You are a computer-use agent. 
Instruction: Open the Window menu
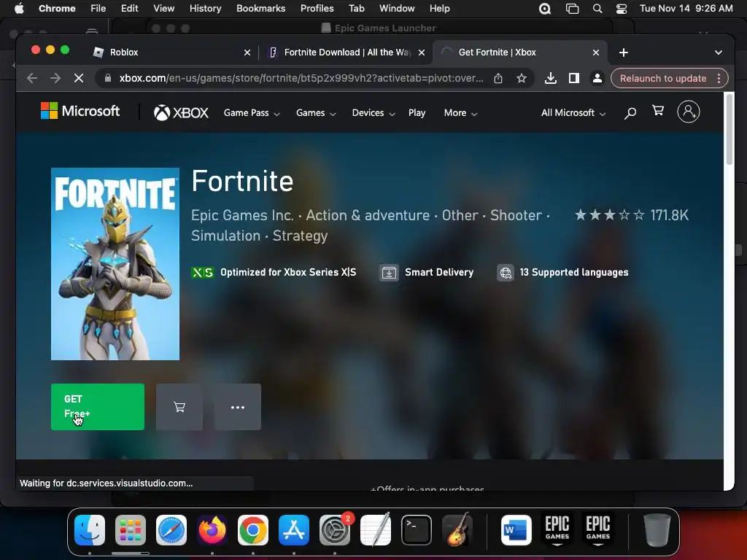[397, 9]
